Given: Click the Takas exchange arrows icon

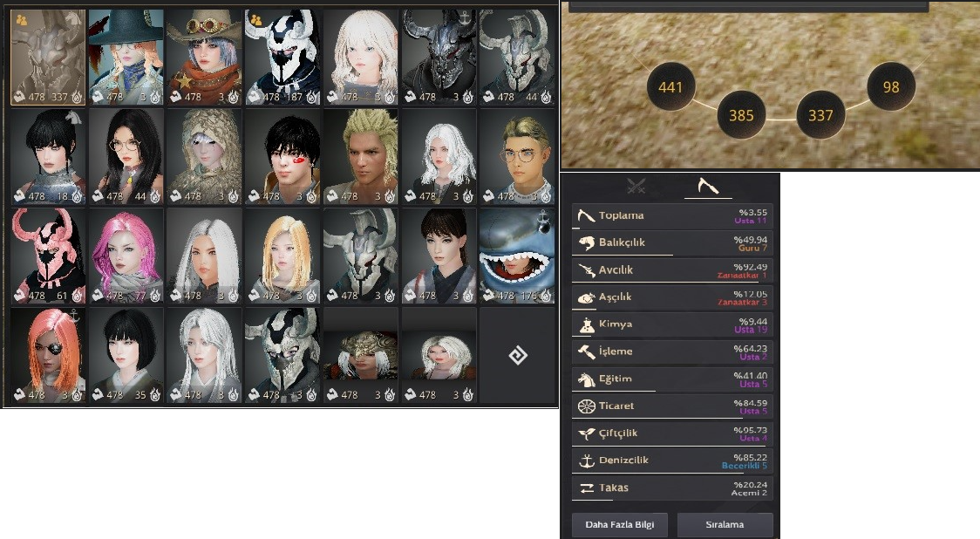Looking at the screenshot, I should click(586, 488).
